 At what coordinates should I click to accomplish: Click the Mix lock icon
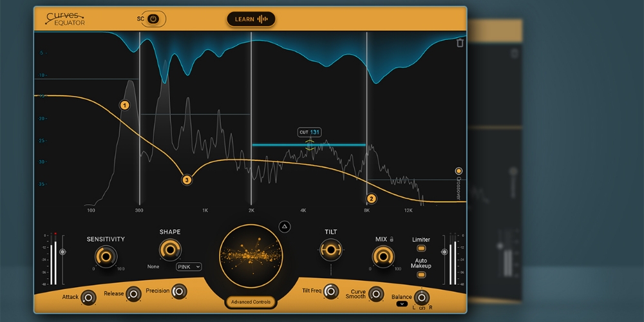pyautogui.click(x=392, y=239)
